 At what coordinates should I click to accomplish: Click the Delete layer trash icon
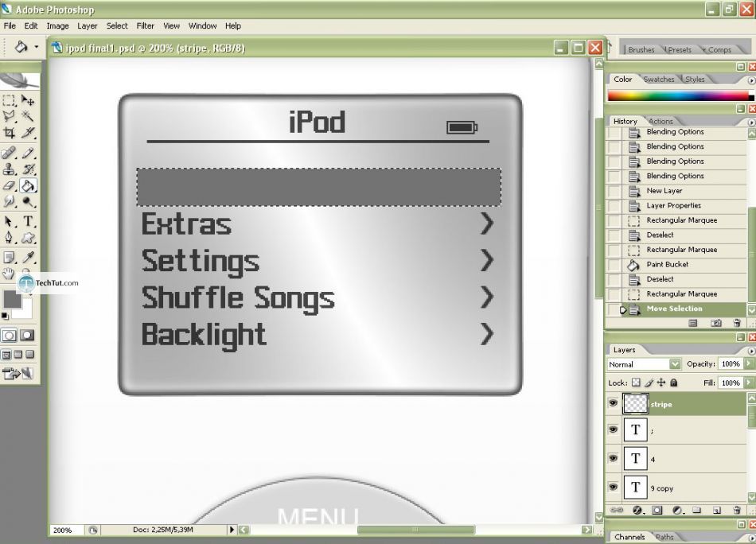click(736, 510)
